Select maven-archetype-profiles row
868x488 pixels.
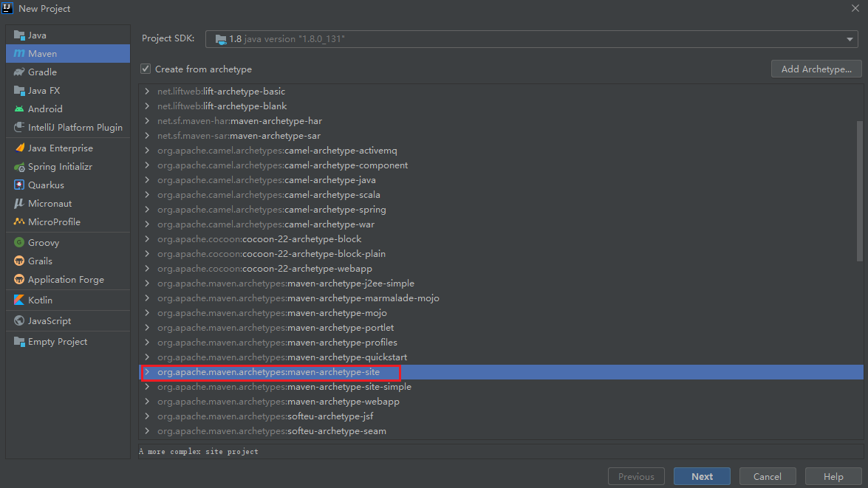tap(501, 343)
